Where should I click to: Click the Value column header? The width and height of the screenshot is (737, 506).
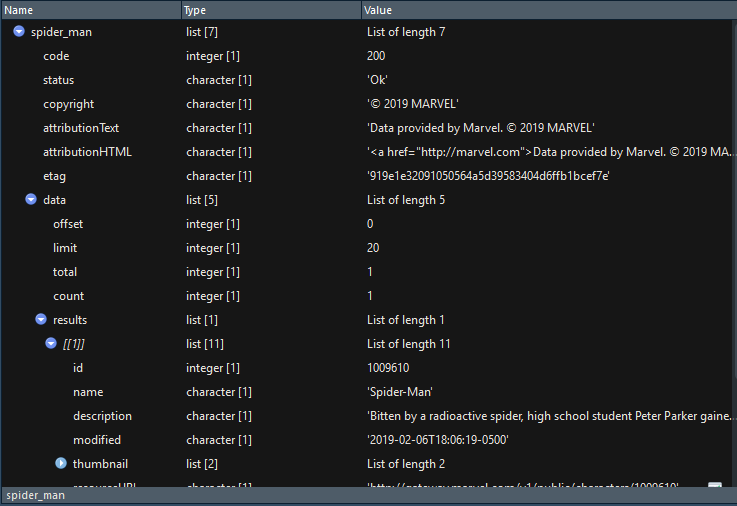click(x=549, y=10)
